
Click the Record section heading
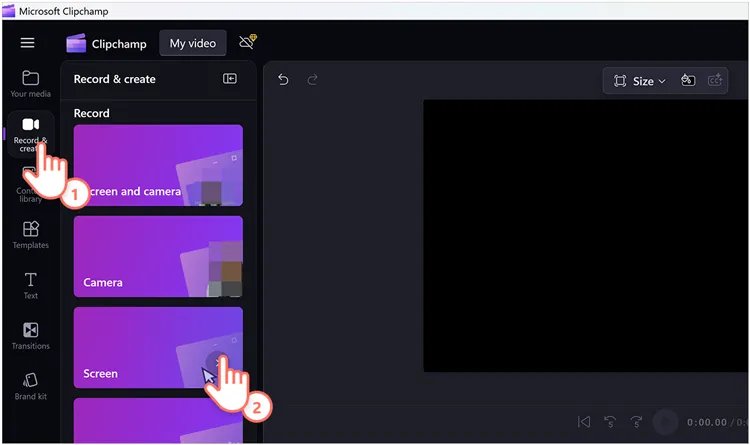tap(91, 113)
